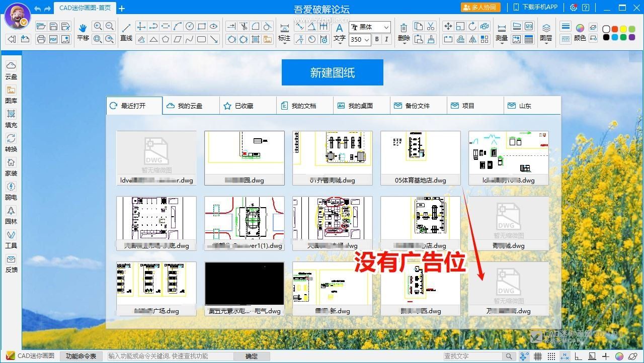Click the scissors trim tool
Image resolution: width=644 pixels, height=363 pixels.
(x=244, y=27)
